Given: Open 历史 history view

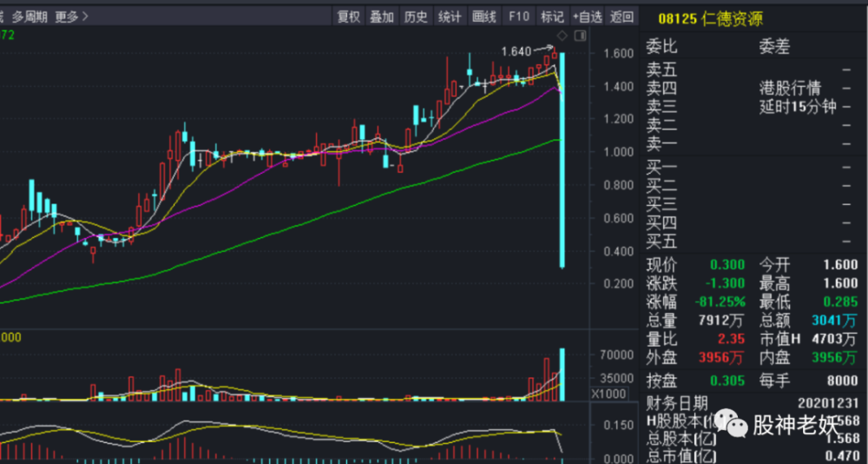Looking at the screenshot, I should 416,17.
